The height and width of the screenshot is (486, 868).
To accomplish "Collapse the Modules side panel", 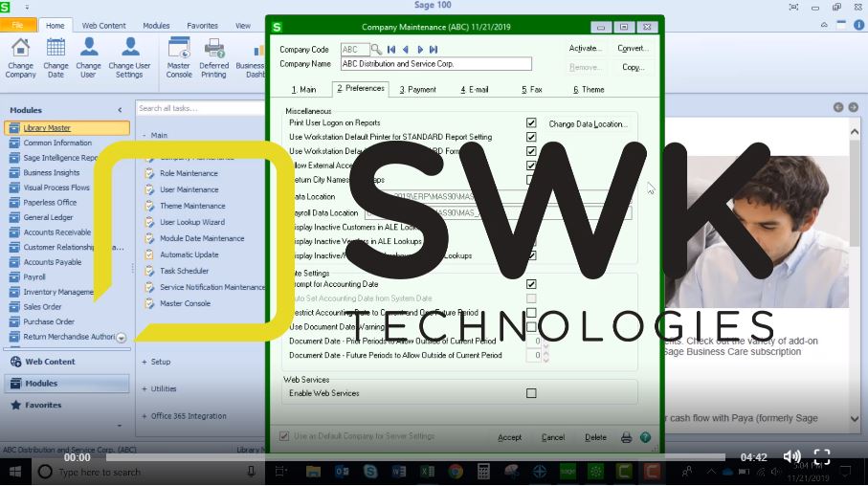I will [x=121, y=110].
